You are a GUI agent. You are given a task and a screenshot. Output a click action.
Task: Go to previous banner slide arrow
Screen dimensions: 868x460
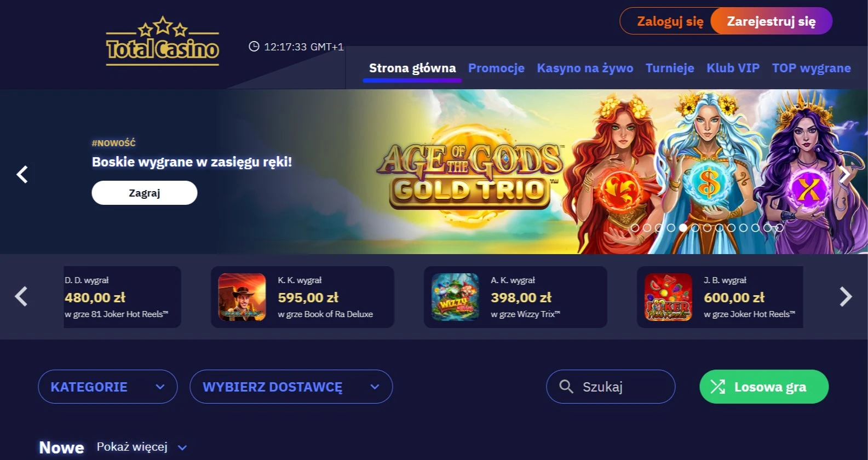[x=22, y=174]
